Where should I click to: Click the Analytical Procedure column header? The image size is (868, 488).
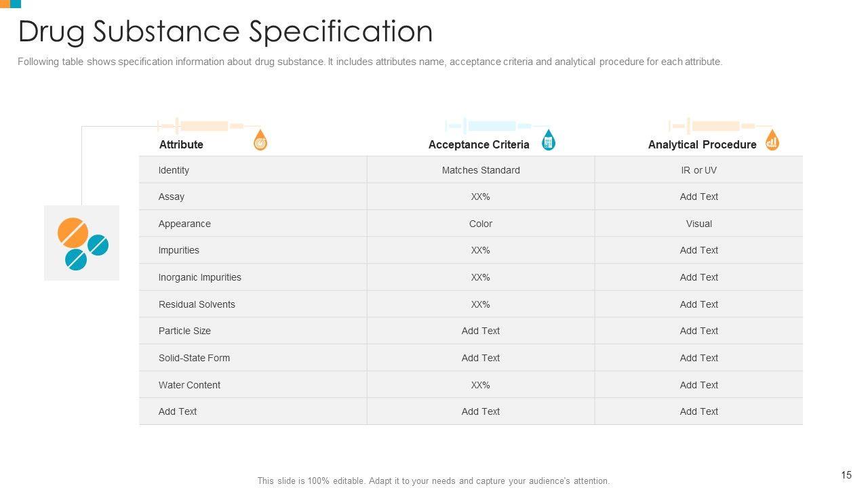click(702, 144)
